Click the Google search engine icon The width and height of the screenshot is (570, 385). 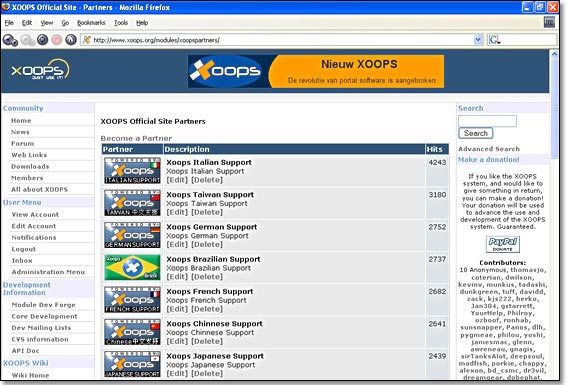(x=494, y=40)
